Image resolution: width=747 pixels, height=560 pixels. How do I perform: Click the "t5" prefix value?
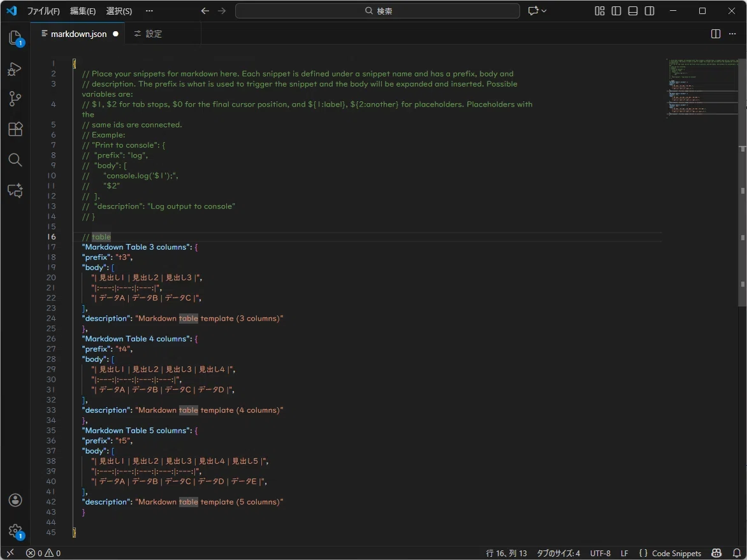[123, 441]
